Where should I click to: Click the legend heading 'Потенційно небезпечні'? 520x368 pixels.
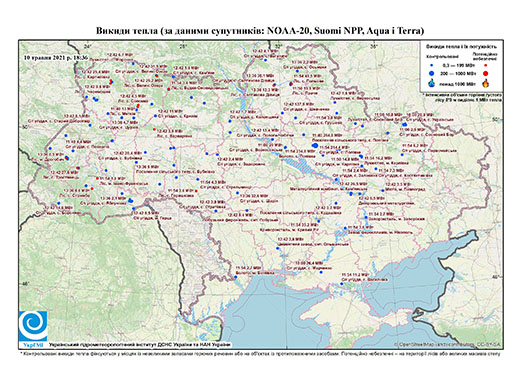pyautogui.click(x=485, y=56)
